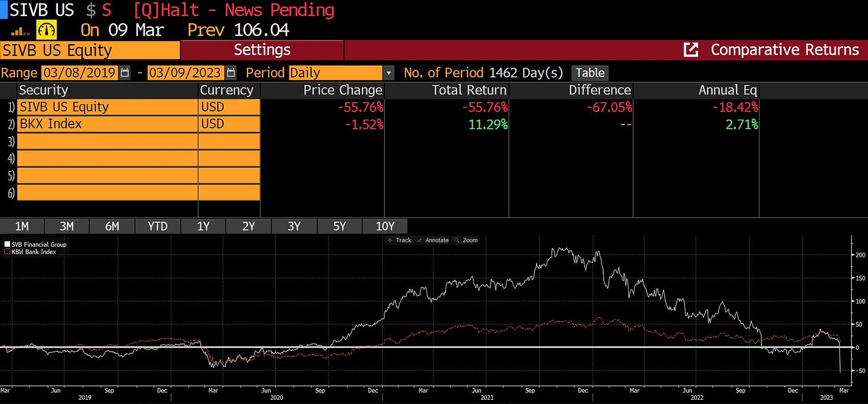This screenshot has width=868, height=404.
Task: Open the SIVB US Equity tab
Action: point(90,50)
